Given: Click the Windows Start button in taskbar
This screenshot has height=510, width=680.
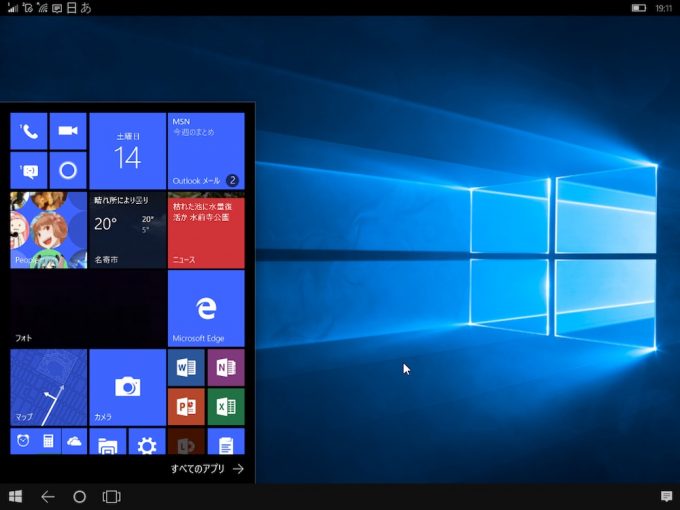Looking at the screenshot, I should coord(15,497).
